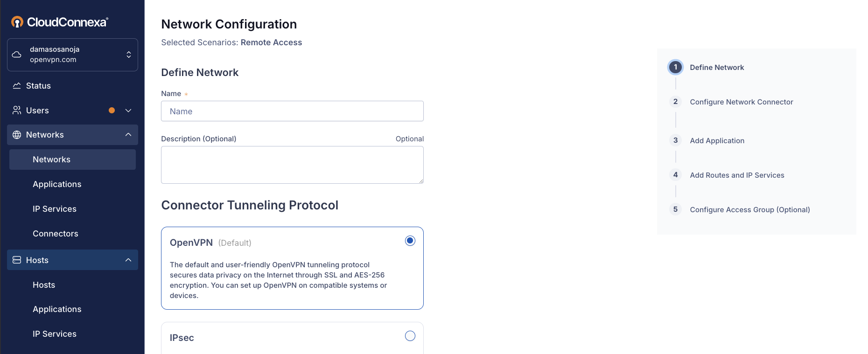Click the CloudConnexa logo
The width and height of the screenshot is (868, 354).
(58, 21)
